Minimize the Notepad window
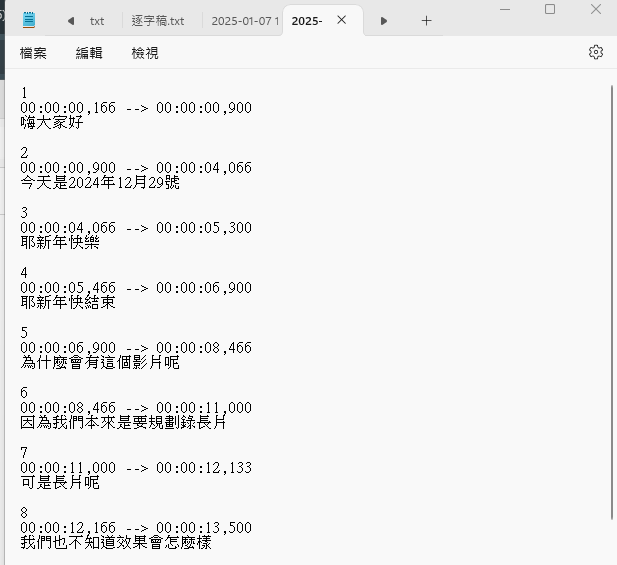Screen dimensions: 617x565 tap(504, 9)
